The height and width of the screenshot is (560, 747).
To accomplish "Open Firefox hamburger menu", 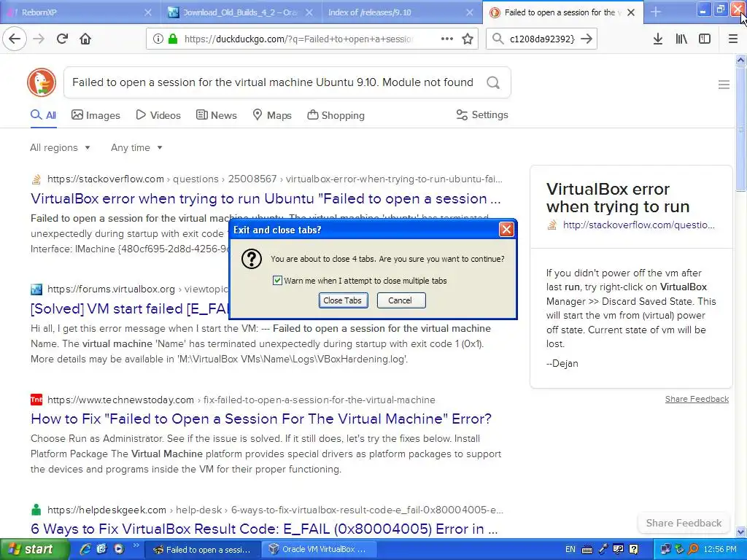I will click(x=733, y=39).
